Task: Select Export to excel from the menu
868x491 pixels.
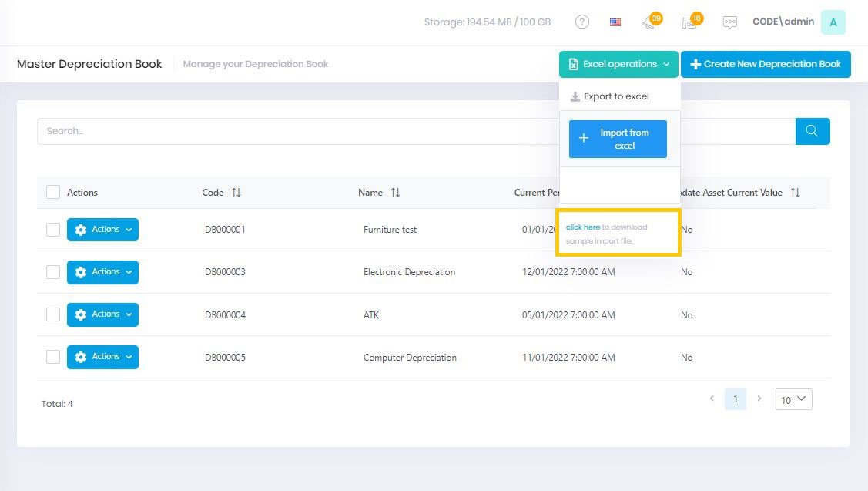Action: tap(616, 96)
